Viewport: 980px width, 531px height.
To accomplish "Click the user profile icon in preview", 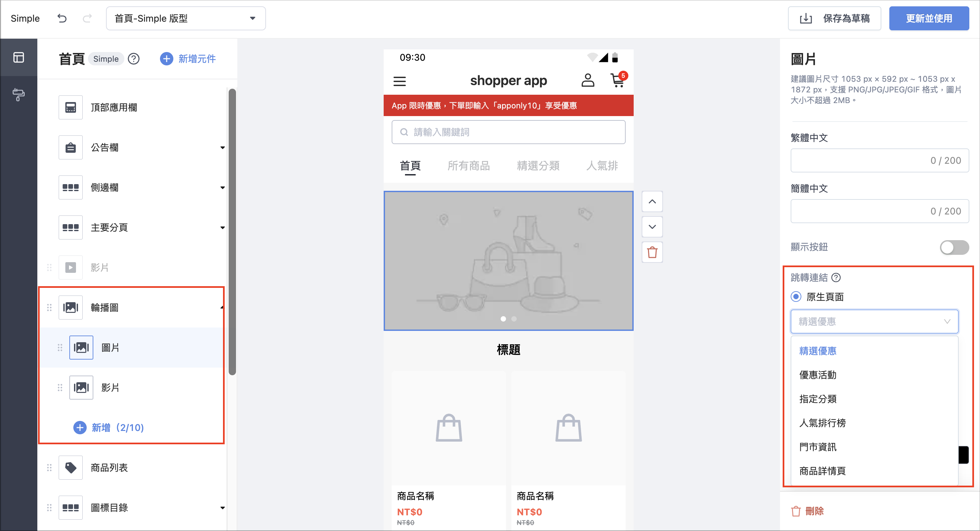I will tap(588, 80).
